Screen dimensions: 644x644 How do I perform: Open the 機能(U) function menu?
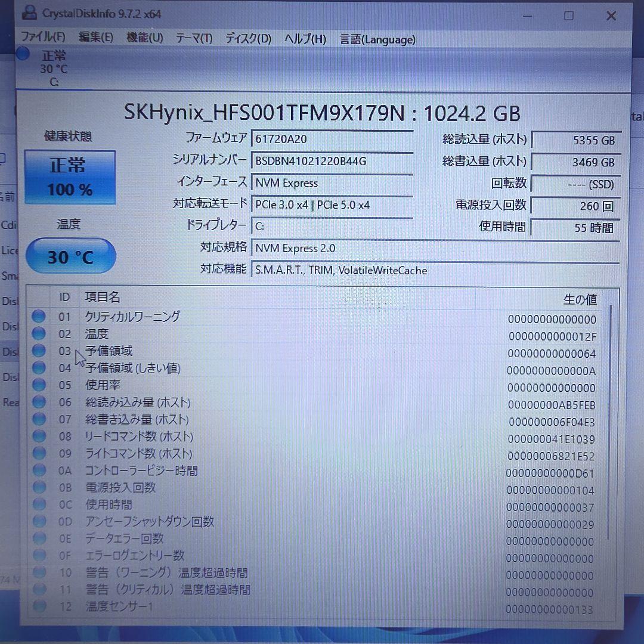coord(144,38)
